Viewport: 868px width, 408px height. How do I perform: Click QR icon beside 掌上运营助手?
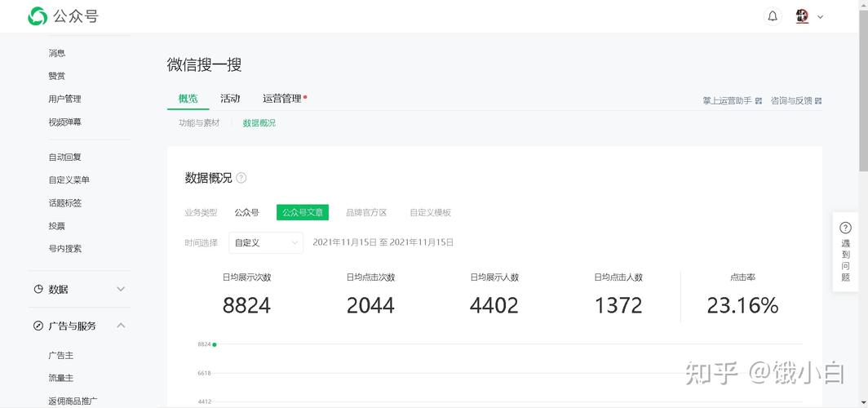pos(759,100)
